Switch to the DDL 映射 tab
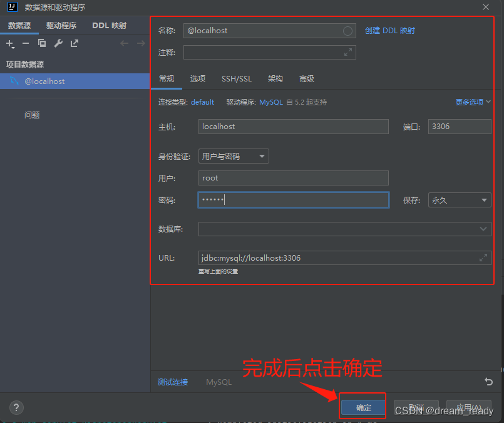 click(x=110, y=26)
